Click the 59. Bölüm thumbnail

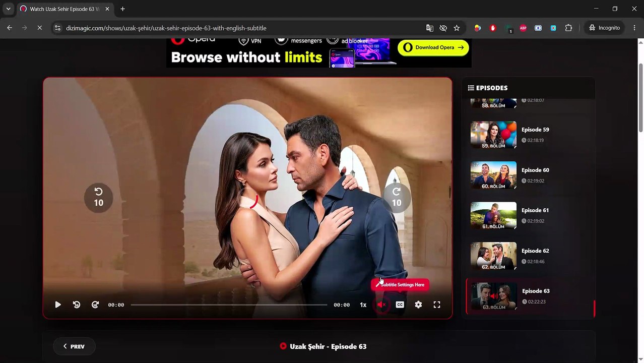(493, 135)
